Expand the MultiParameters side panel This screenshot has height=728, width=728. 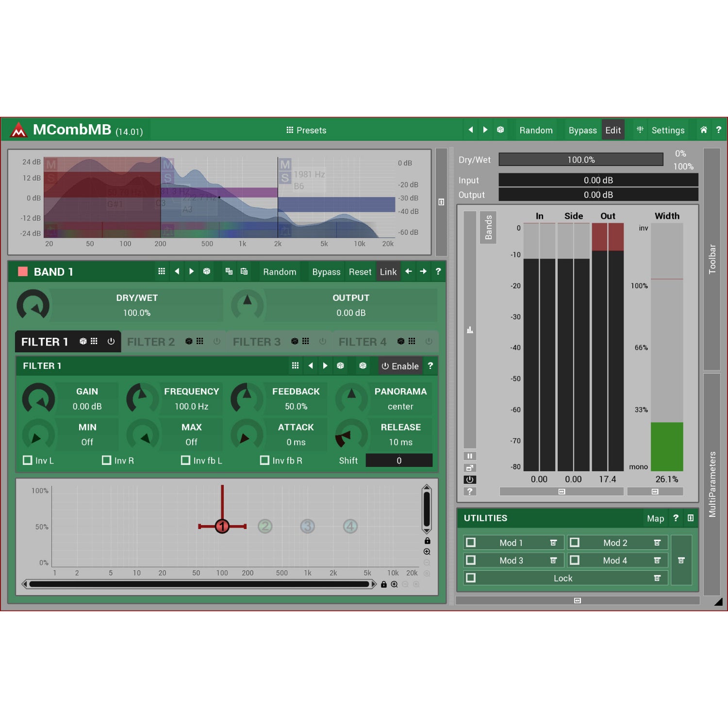712,484
